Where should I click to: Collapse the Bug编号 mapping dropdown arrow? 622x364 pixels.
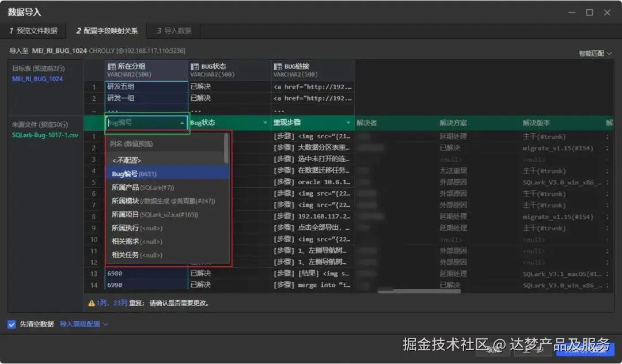(x=182, y=123)
